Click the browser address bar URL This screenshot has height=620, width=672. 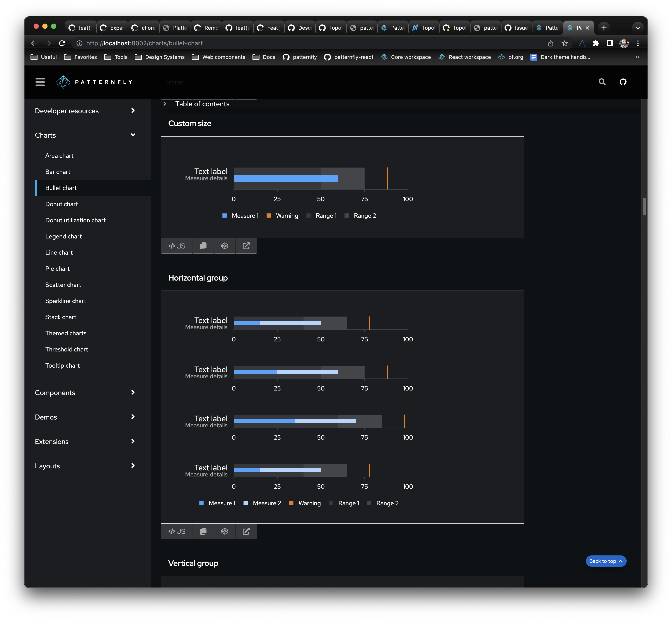point(144,43)
